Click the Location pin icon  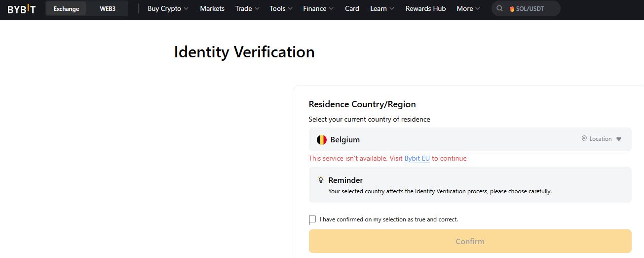[x=584, y=139]
